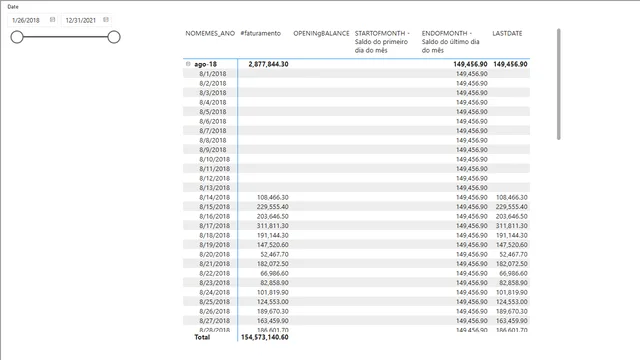Screen dimensions: 640x360
Task: Click LASTDATE cell 189,670.30
Action: click(x=511, y=311)
